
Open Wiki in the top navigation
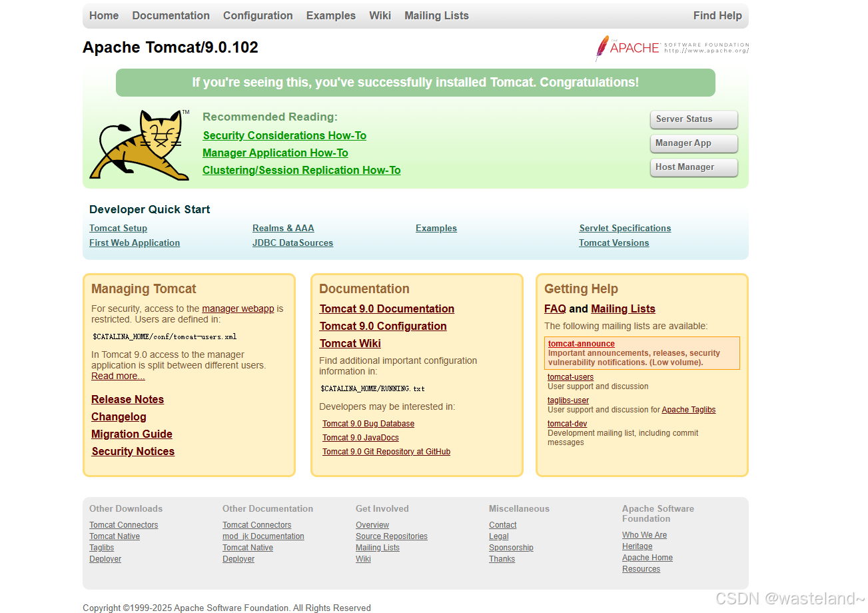[x=380, y=15]
